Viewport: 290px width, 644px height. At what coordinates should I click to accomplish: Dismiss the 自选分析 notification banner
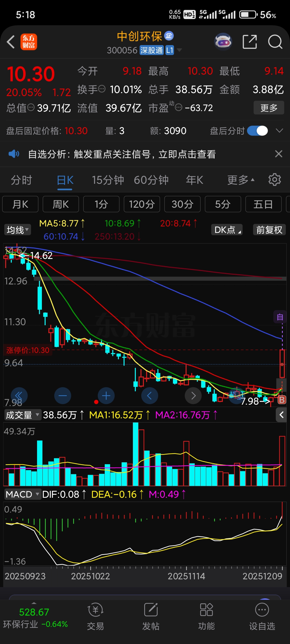click(279, 154)
